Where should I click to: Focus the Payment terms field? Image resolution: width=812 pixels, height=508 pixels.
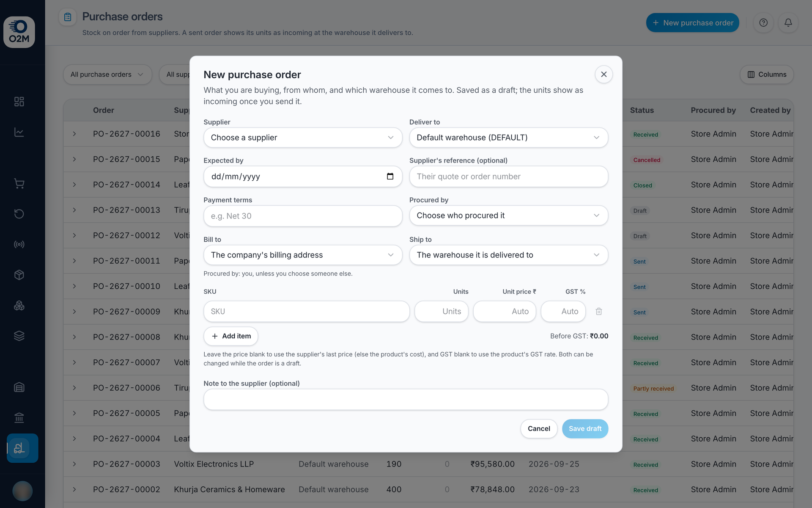pos(303,216)
